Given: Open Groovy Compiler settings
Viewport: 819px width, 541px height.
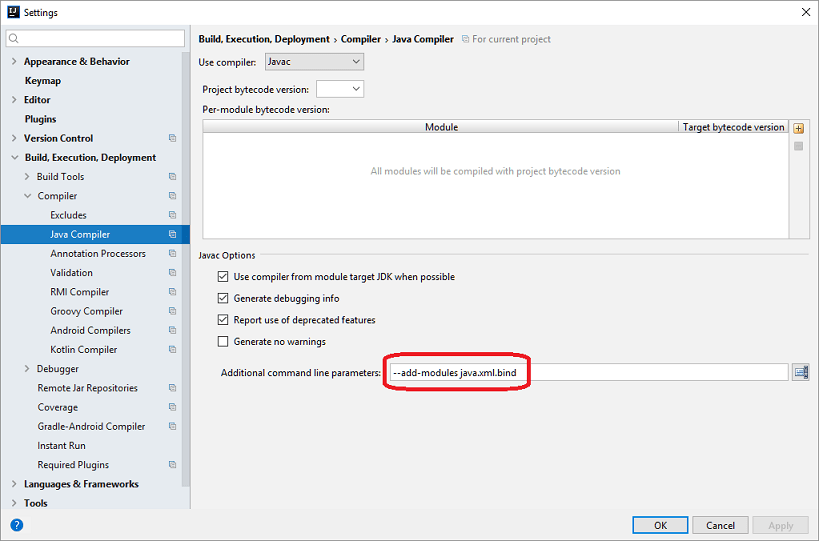Looking at the screenshot, I should [86, 311].
